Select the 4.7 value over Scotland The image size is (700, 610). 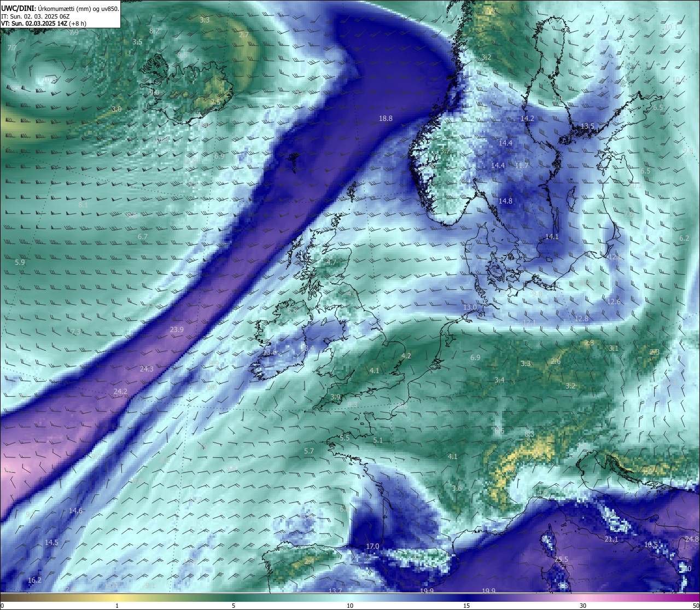(331, 262)
